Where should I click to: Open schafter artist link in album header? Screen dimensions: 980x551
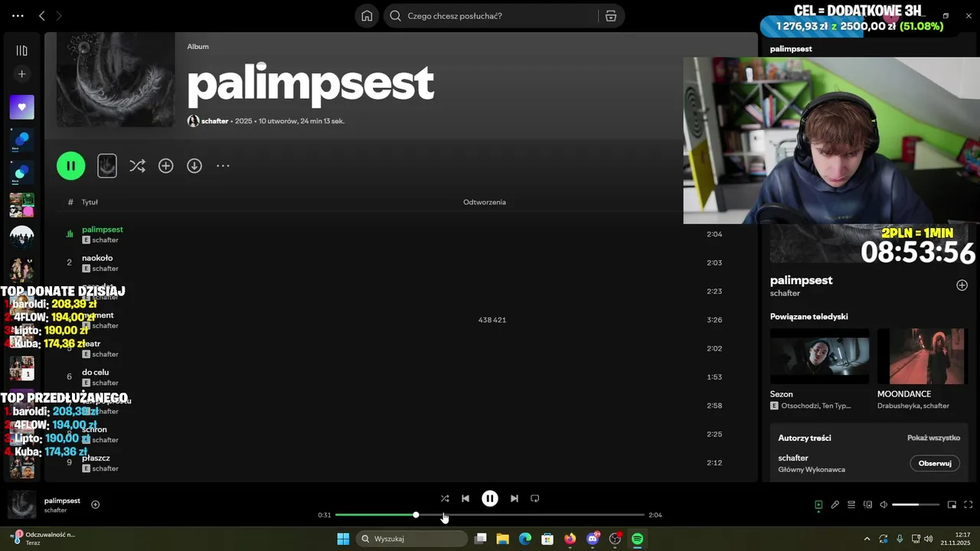pos(214,121)
